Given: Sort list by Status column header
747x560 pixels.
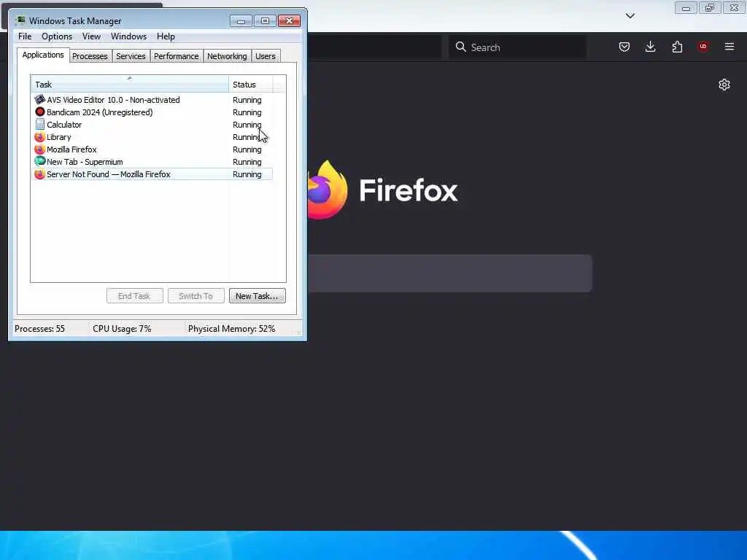Looking at the screenshot, I should tap(251, 85).
